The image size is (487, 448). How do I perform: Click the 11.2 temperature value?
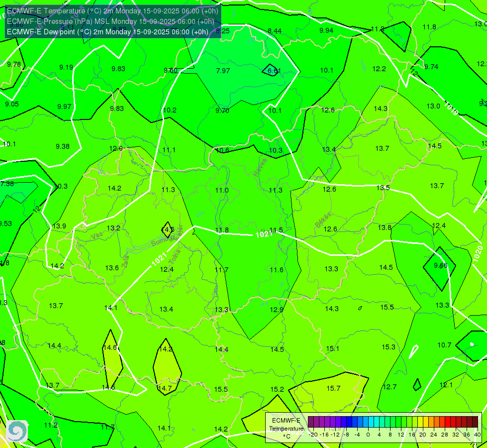[x=51, y=425]
